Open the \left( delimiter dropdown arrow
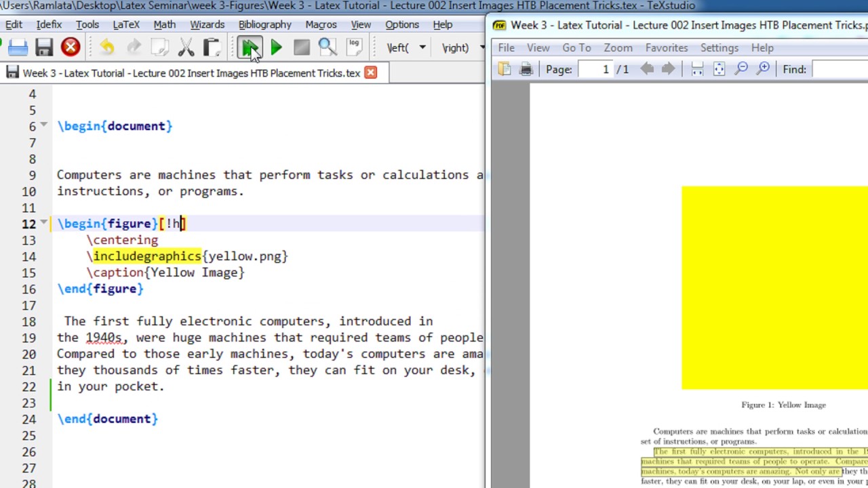This screenshot has height=488, width=868. pos(422,47)
